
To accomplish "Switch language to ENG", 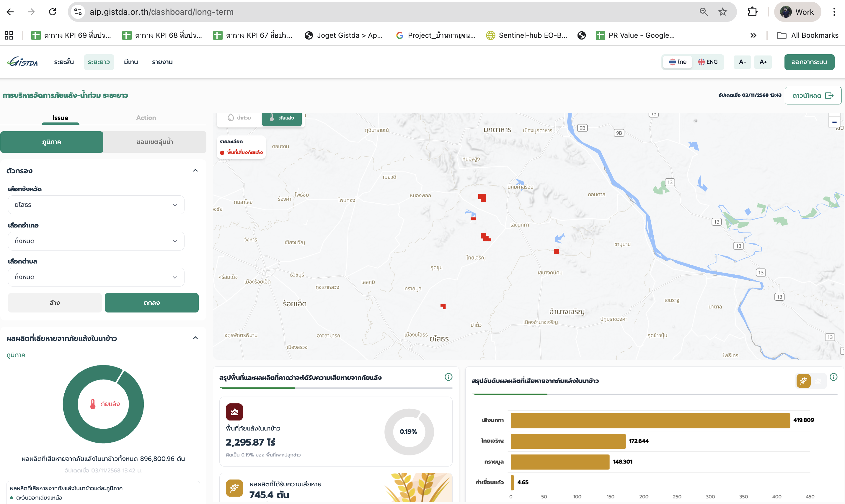I will 708,62.
